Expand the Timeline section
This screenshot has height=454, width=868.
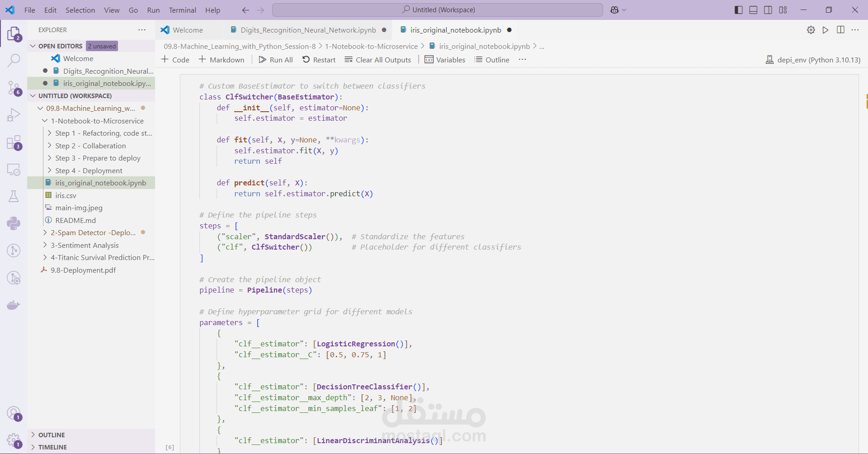(33, 447)
